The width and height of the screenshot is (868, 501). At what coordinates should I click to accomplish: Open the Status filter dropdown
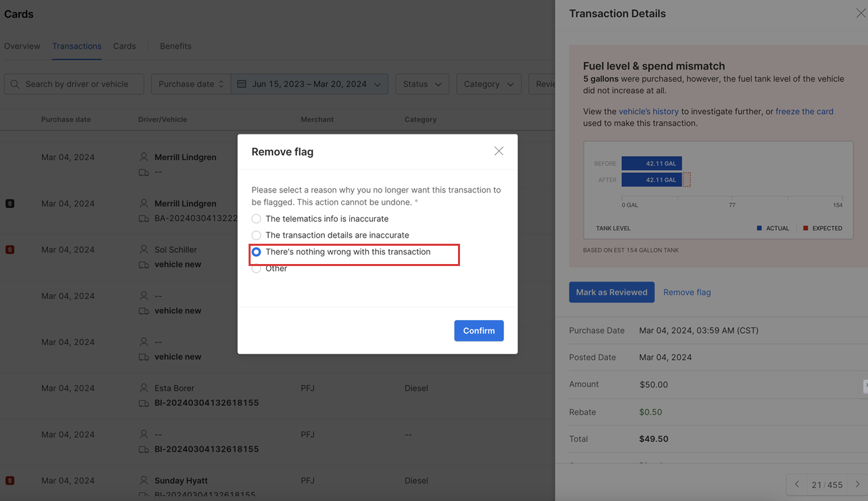pyautogui.click(x=422, y=84)
